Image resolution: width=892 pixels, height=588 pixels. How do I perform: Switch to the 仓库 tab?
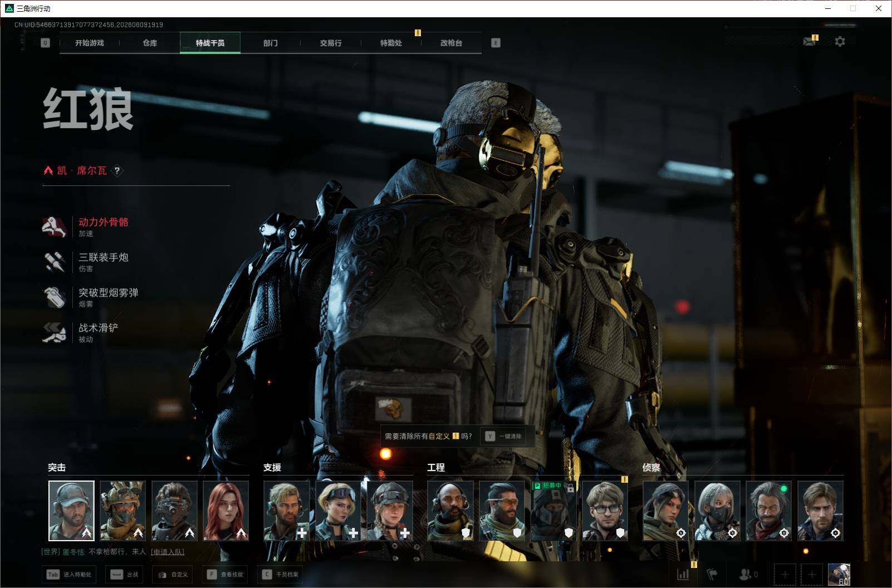click(150, 43)
